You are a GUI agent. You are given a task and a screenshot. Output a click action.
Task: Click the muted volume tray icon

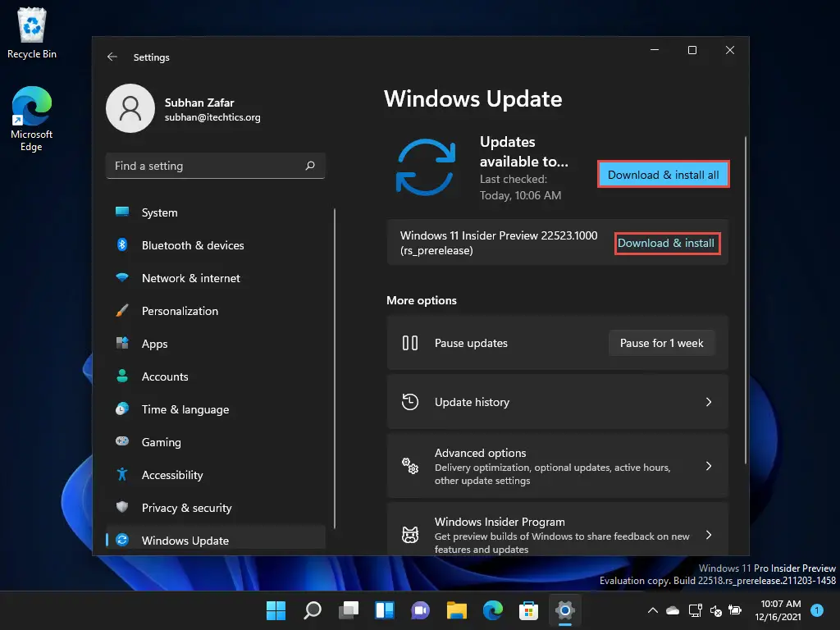(x=715, y=610)
